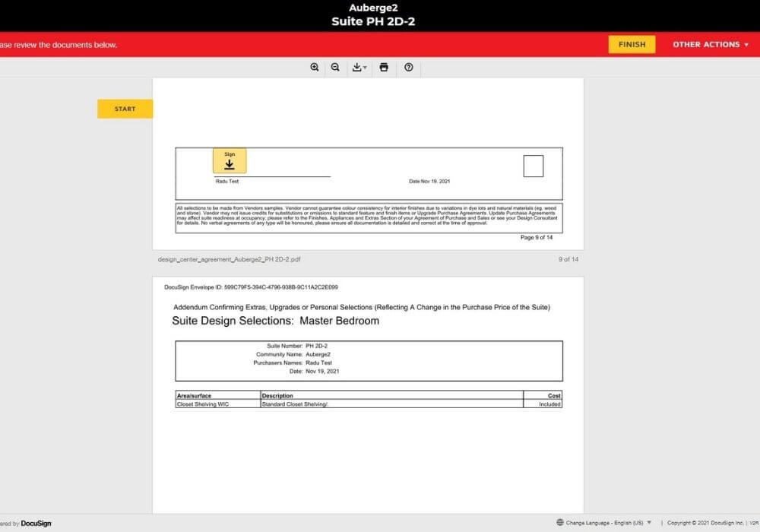Click the yellow START button
760x532 pixels.
click(125, 109)
